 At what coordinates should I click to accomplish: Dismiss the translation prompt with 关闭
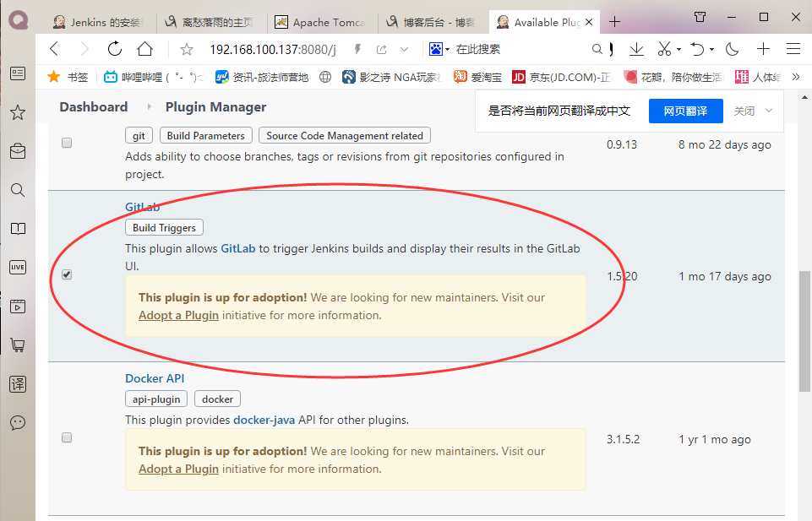[x=744, y=111]
